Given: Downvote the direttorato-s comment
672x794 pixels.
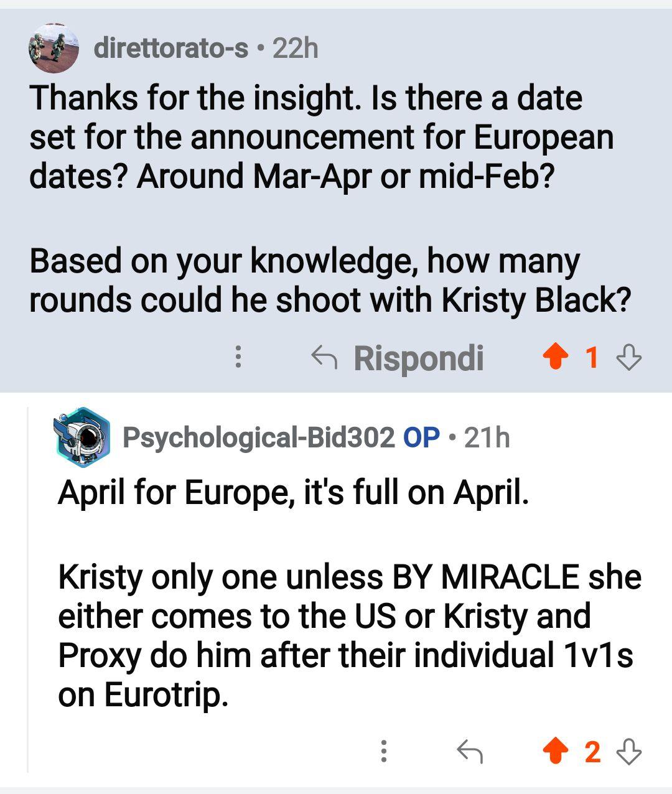Looking at the screenshot, I should click(628, 358).
